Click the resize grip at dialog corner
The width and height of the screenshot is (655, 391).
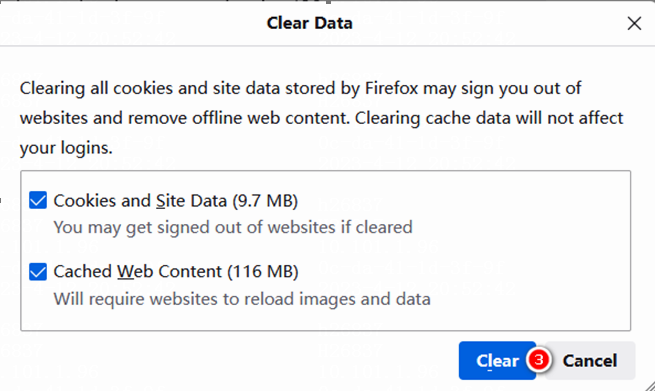649,385
